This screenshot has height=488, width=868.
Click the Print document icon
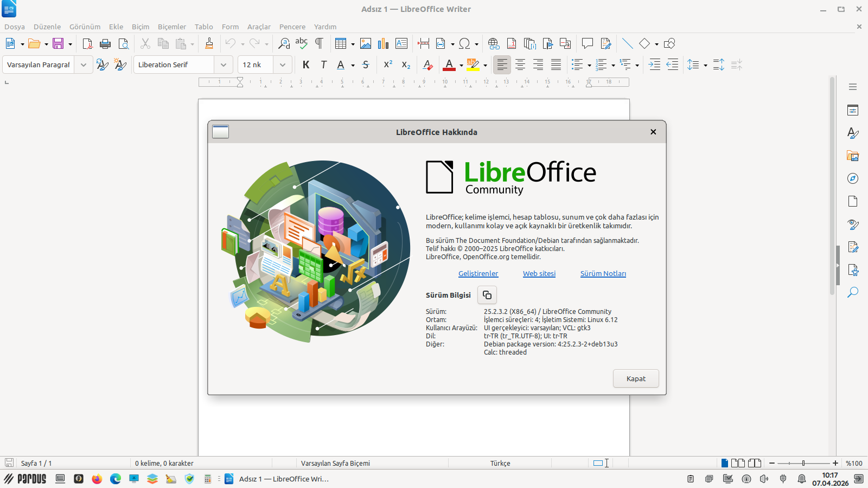click(105, 44)
